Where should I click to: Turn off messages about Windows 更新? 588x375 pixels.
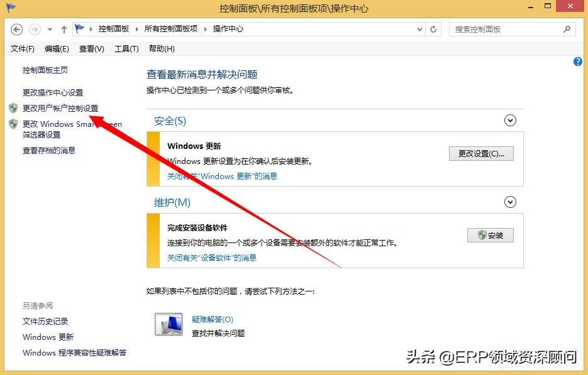click(x=222, y=176)
